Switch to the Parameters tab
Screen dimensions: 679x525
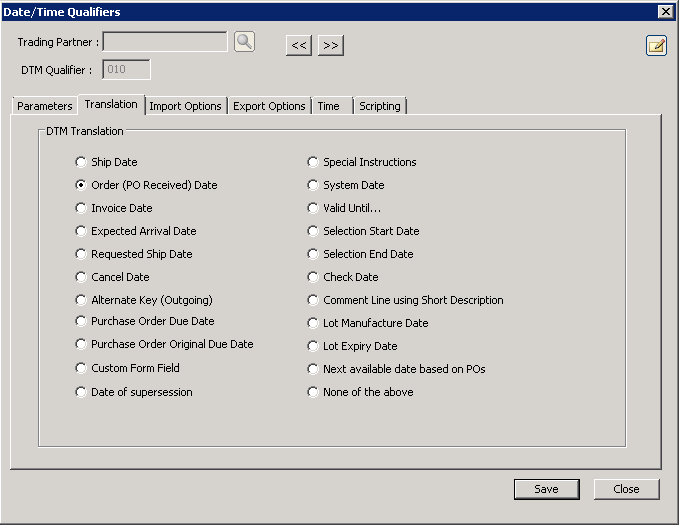(x=45, y=106)
